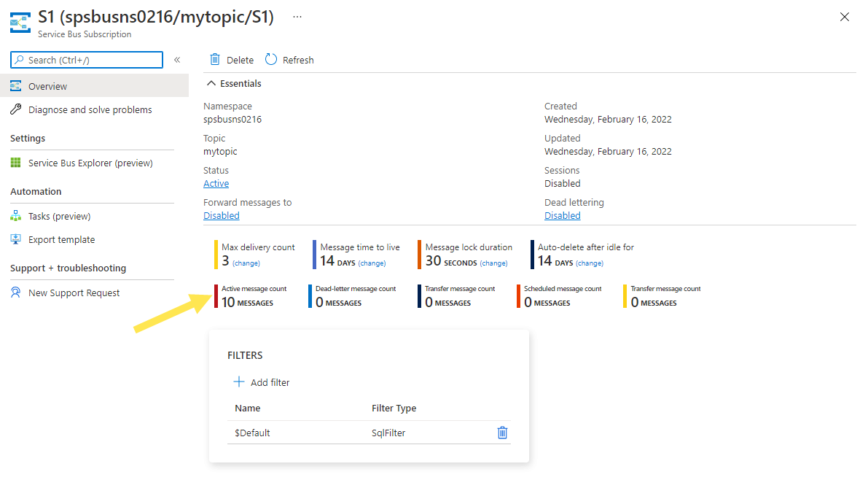This screenshot has height=480, width=868.
Task: Open the ellipsis more options menu
Action: click(x=297, y=17)
